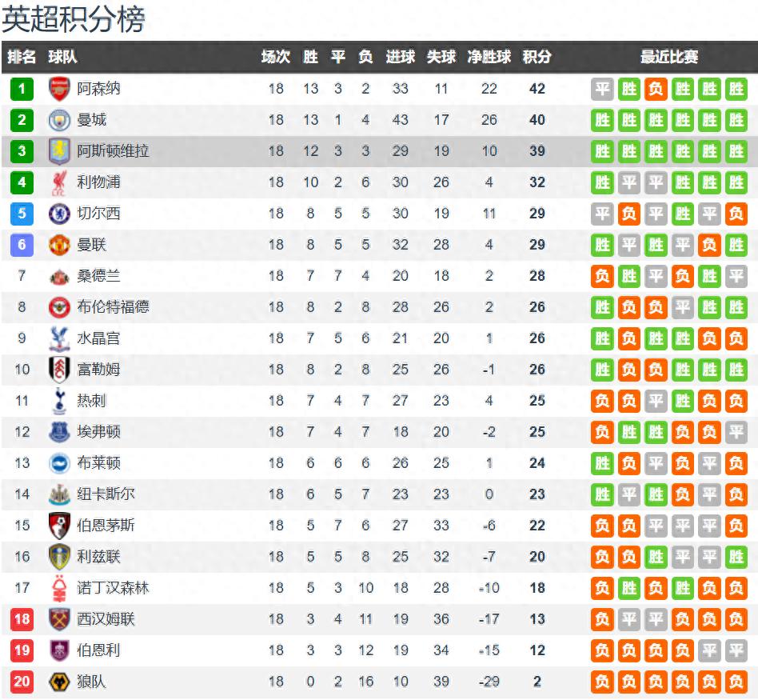Click the Manchester United (曼联) crest
This screenshot has height=700, width=758.
pos(58,245)
